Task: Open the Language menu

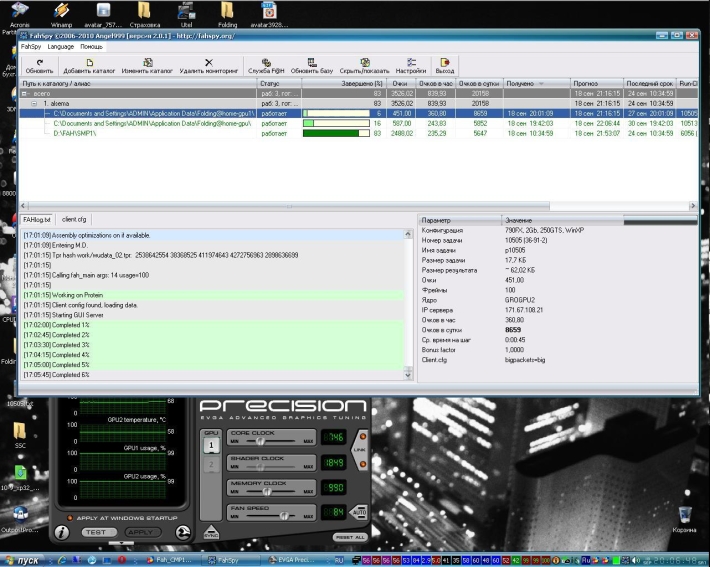Action: click(61, 47)
